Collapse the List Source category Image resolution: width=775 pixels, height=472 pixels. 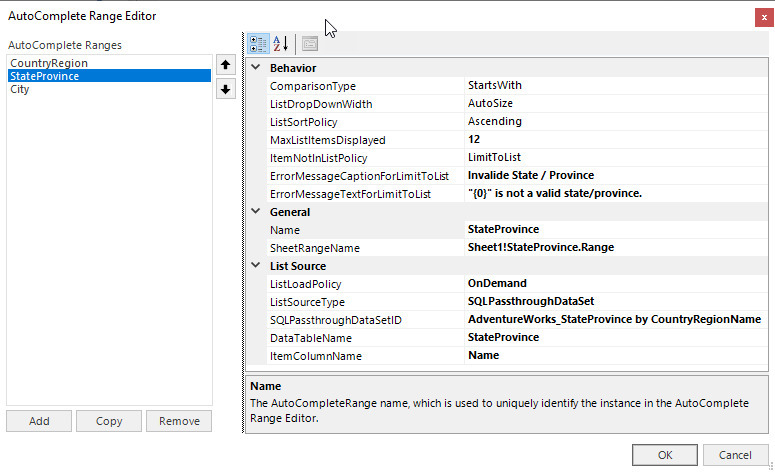(256, 265)
